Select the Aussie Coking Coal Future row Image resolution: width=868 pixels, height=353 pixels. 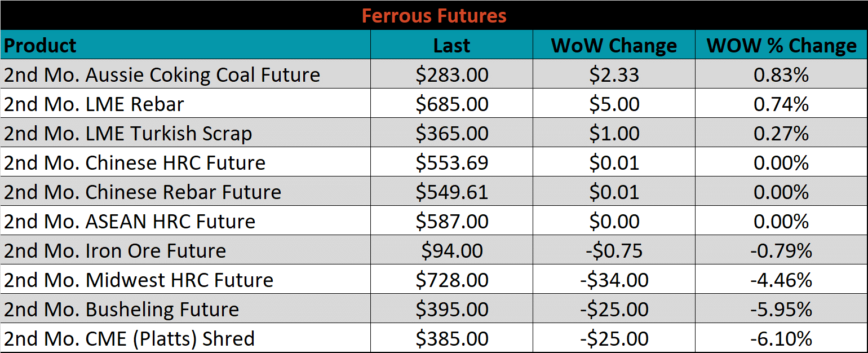pyautogui.click(x=434, y=74)
